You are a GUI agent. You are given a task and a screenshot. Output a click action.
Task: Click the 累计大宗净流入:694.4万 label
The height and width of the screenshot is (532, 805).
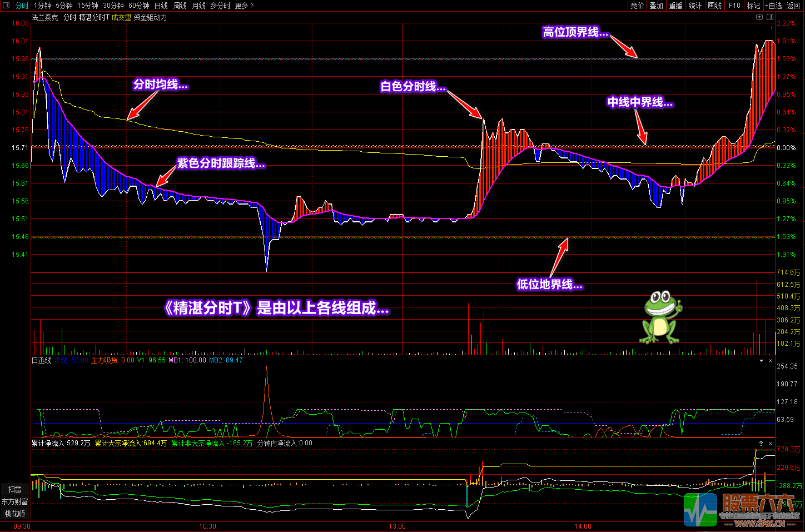pyautogui.click(x=131, y=443)
